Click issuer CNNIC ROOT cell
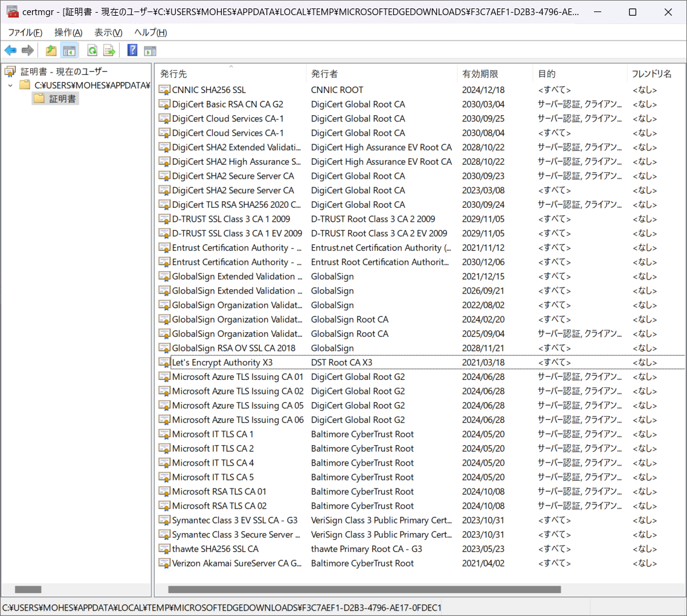Image resolution: width=687 pixels, height=616 pixels. (x=337, y=90)
